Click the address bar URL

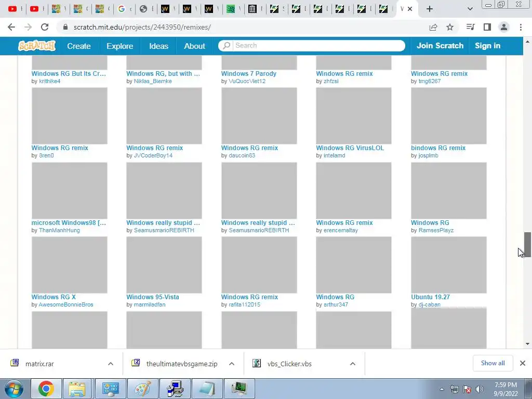click(x=142, y=27)
